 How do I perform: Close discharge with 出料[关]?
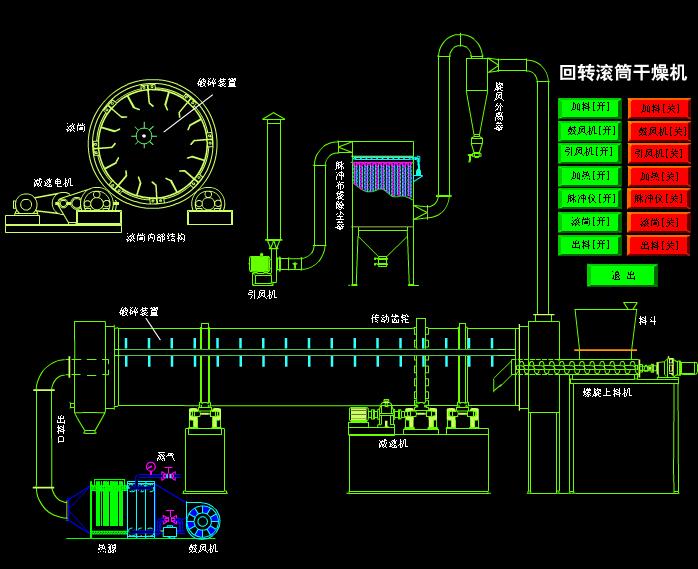[x=659, y=245]
